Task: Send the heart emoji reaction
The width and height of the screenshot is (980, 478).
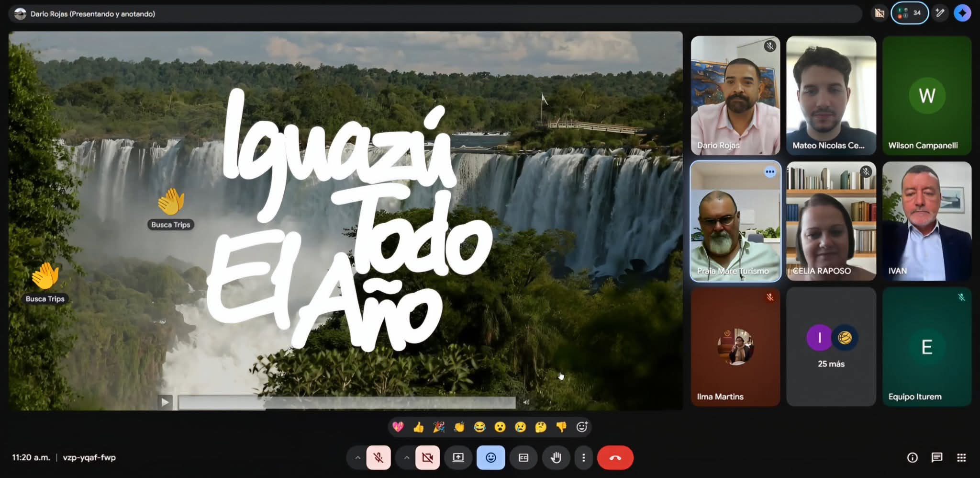Action: tap(398, 427)
